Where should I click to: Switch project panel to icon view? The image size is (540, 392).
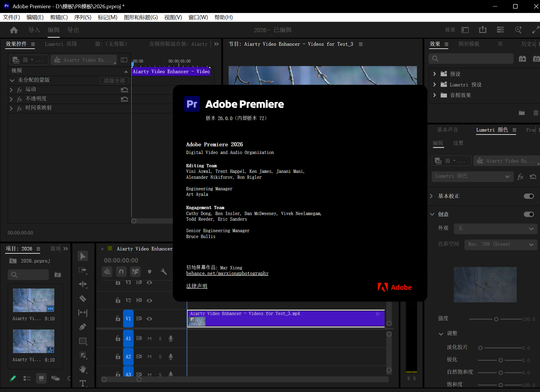point(41,378)
